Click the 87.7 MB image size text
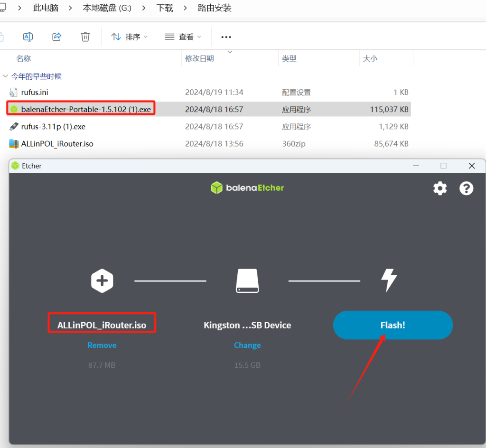This screenshot has width=486, height=448. tap(102, 365)
